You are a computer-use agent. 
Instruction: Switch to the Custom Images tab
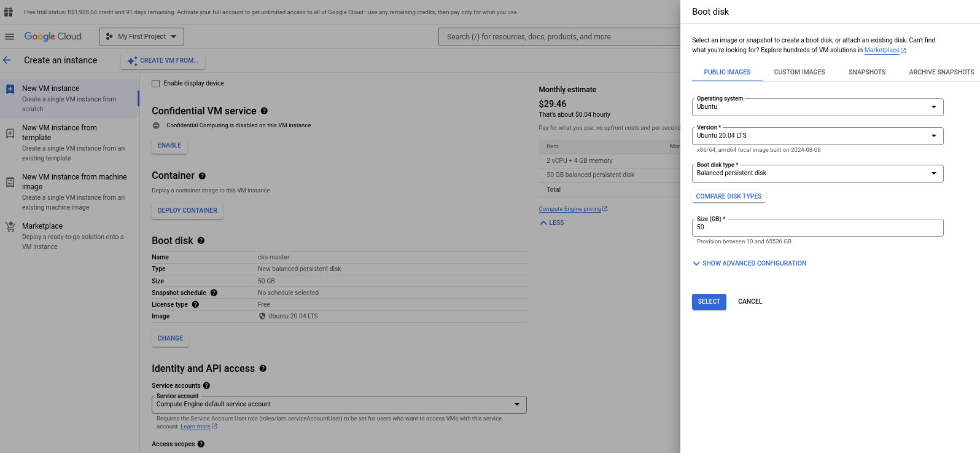coord(799,73)
